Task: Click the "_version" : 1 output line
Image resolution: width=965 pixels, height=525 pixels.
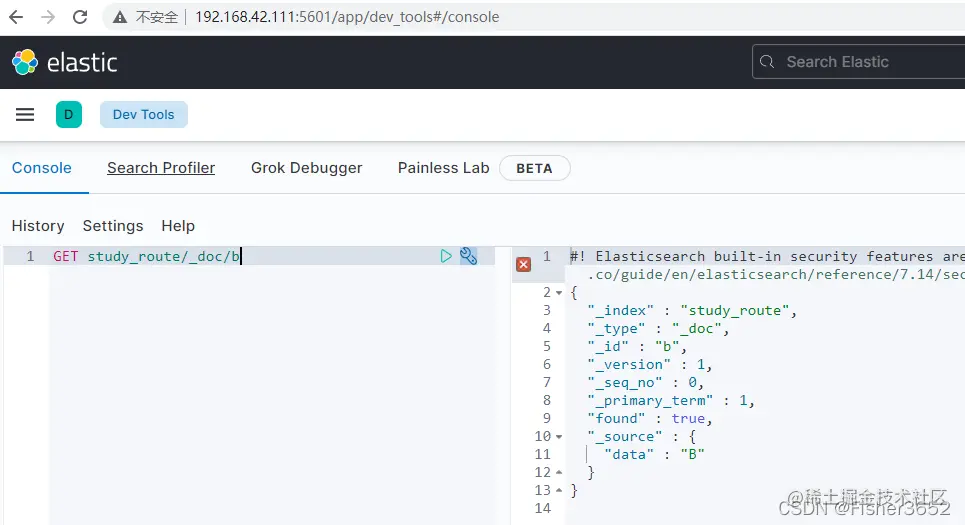Action: click(650, 365)
